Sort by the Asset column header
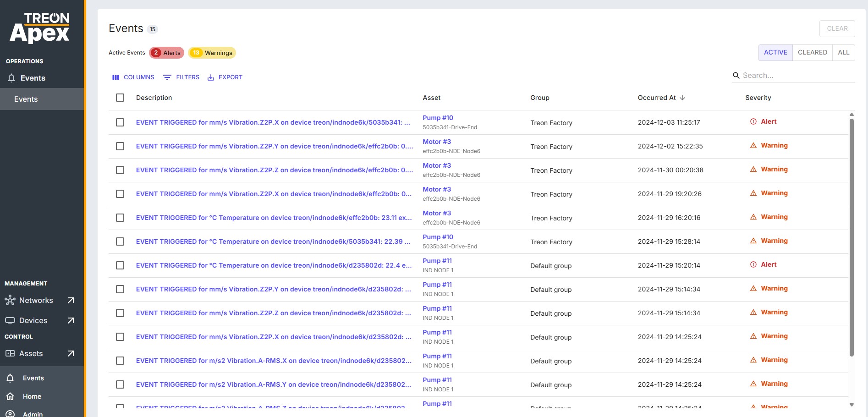This screenshot has height=417, width=868. pos(431,98)
